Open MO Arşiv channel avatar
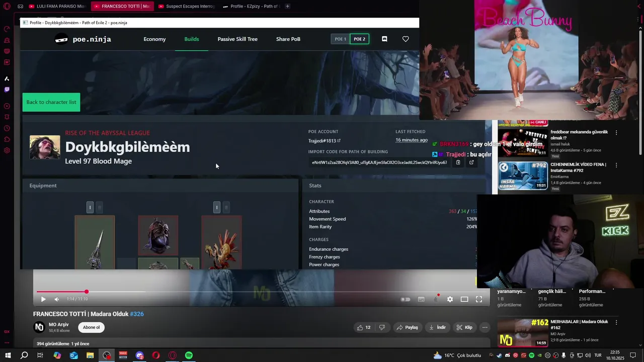644x362 pixels. pyautogui.click(x=39, y=327)
